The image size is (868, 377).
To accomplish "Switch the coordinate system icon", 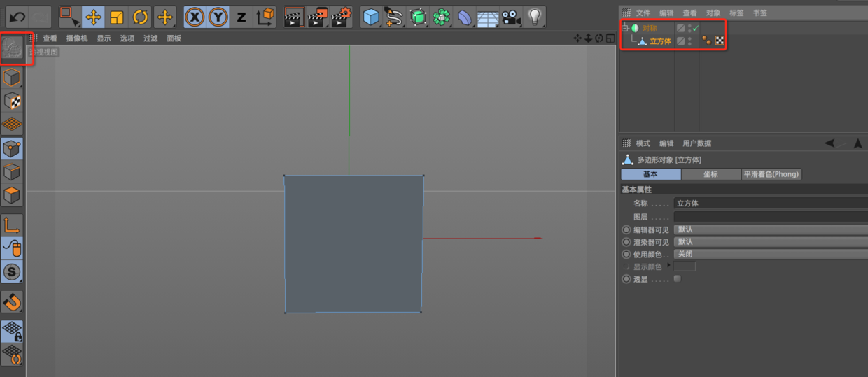I will (x=265, y=17).
